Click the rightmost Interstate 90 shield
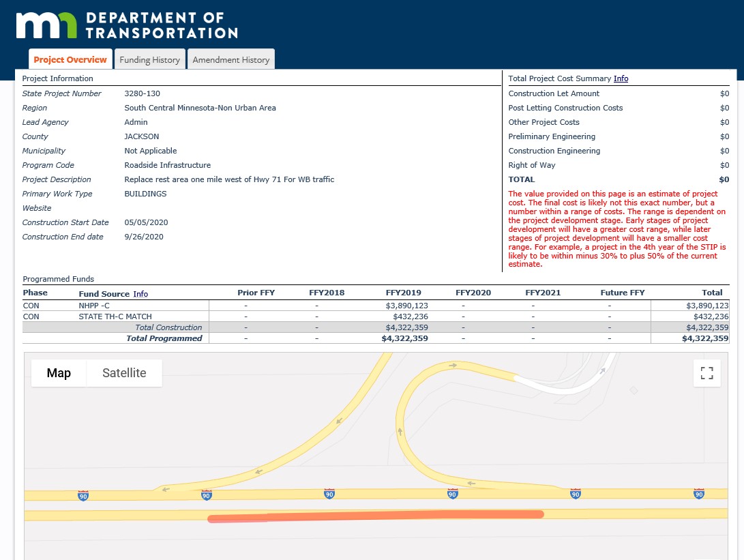The image size is (744, 560). point(698,495)
